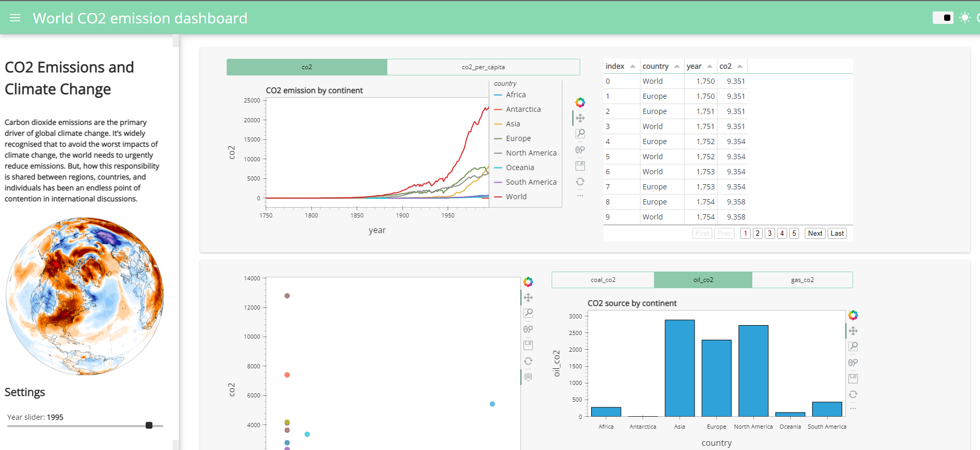Toggle Europe series in the chart legend
The width and height of the screenshot is (980, 450).
[x=512, y=138]
